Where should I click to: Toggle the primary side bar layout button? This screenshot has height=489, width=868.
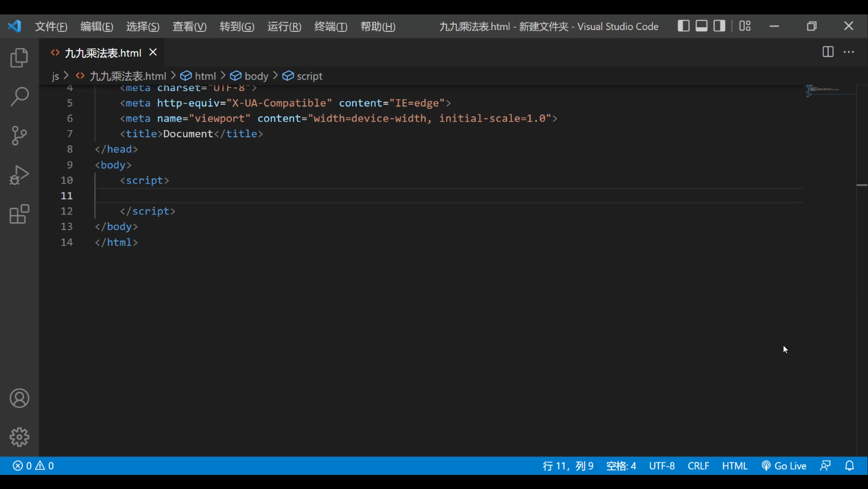click(x=684, y=26)
